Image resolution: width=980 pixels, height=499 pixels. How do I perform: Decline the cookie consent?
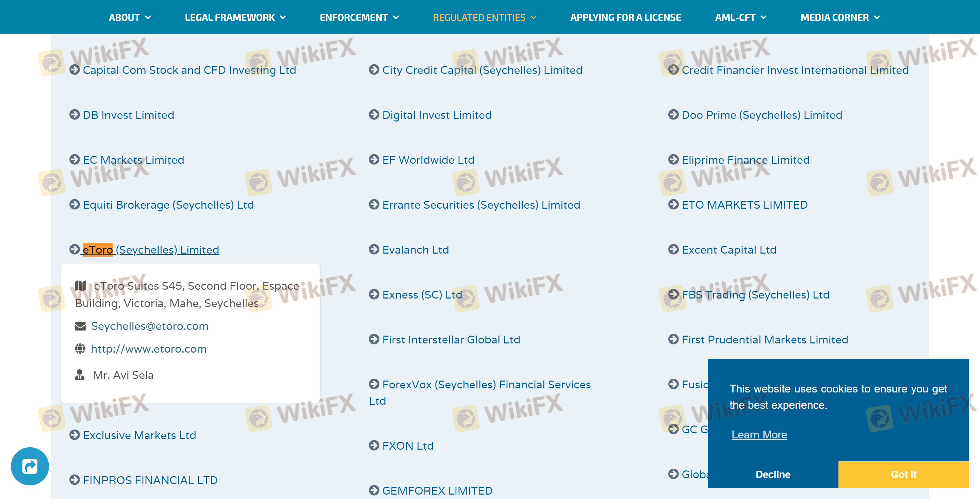pyautogui.click(x=773, y=474)
